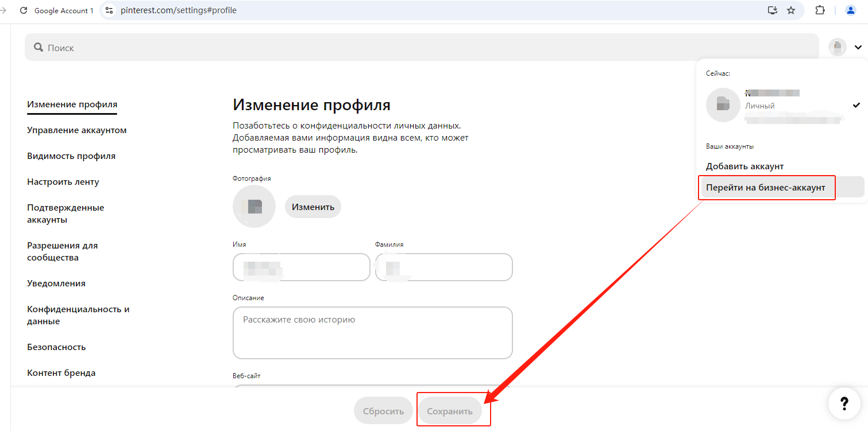Click the Веб-сайт label
868x431 pixels.
(x=247, y=375)
